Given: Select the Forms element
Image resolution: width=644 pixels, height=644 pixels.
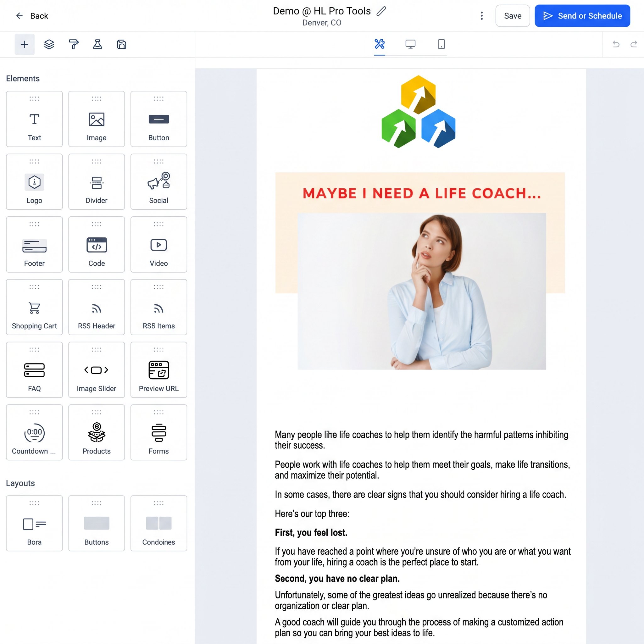Looking at the screenshot, I should (159, 432).
